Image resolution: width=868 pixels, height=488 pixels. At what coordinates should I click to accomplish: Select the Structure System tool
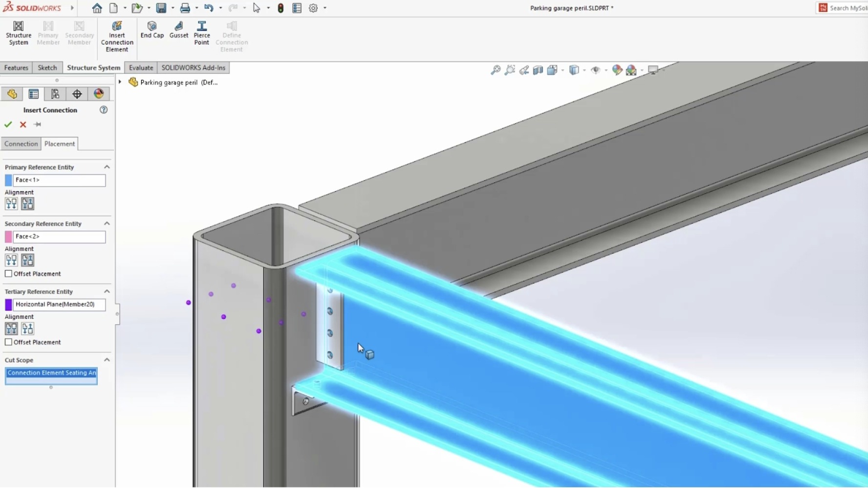[19, 33]
